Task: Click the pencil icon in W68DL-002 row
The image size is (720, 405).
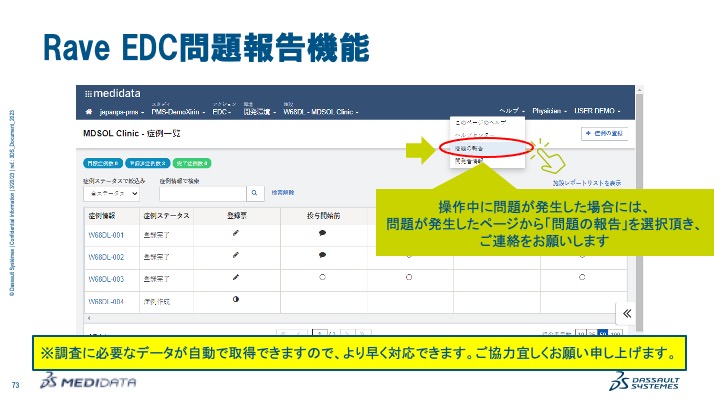Action: click(x=236, y=255)
